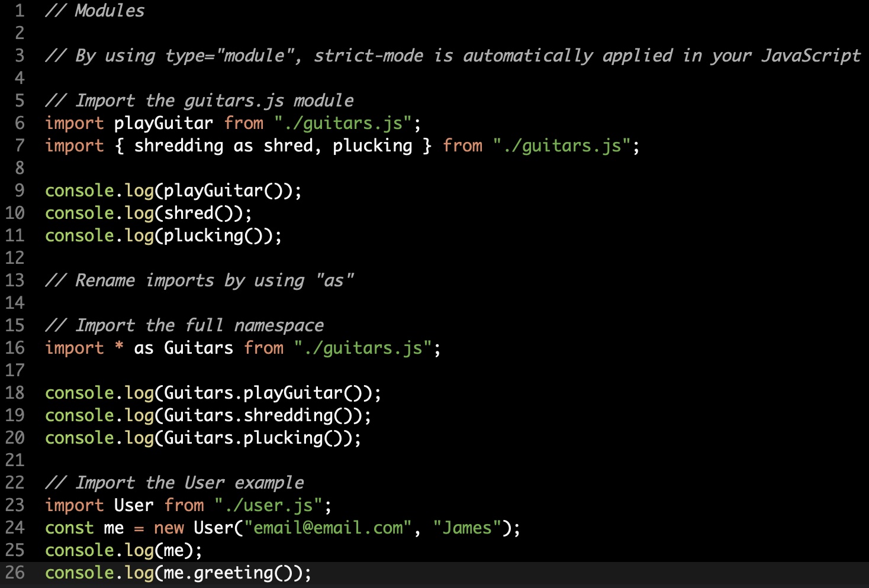Click the "./guitars.js" string on line 7

click(x=562, y=146)
